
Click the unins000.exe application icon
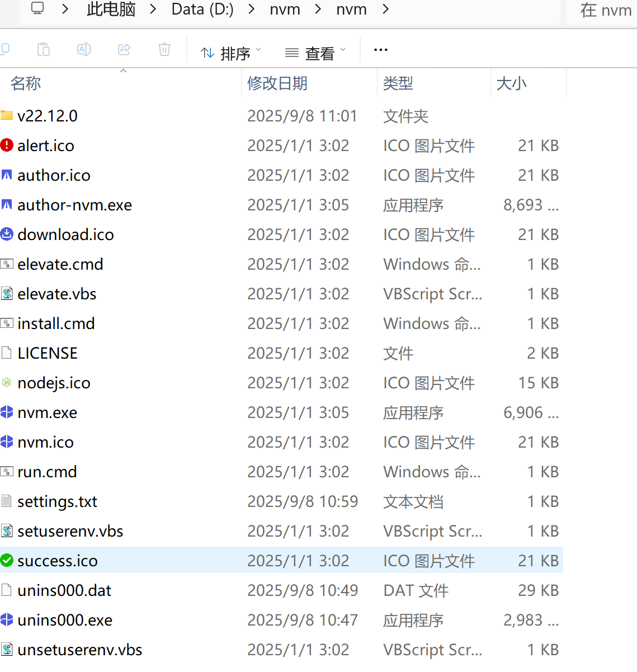pos(7,620)
